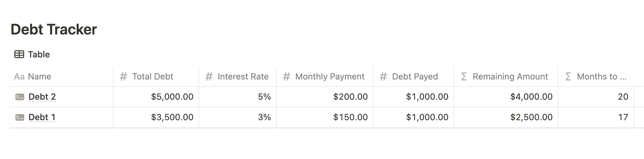Switch to the Table view tab
Image resolution: width=644 pixels, height=159 pixels.
click(x=39, y=55)
